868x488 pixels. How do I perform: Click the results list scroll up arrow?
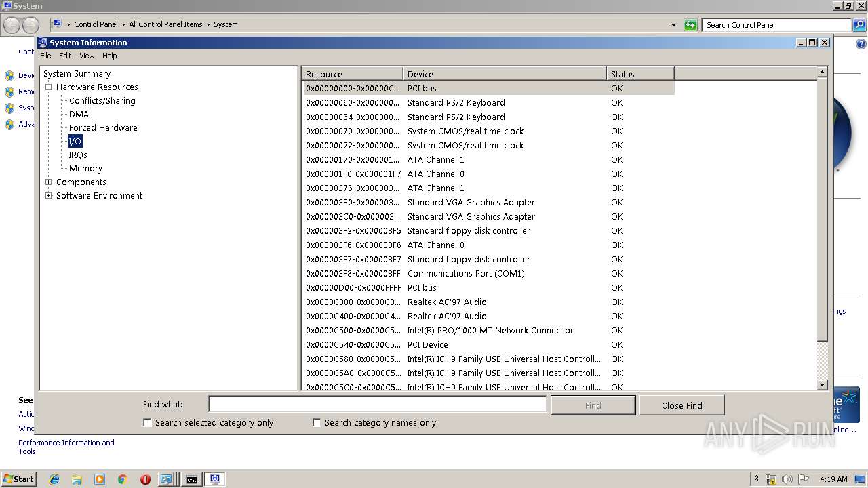click(823, 72)
